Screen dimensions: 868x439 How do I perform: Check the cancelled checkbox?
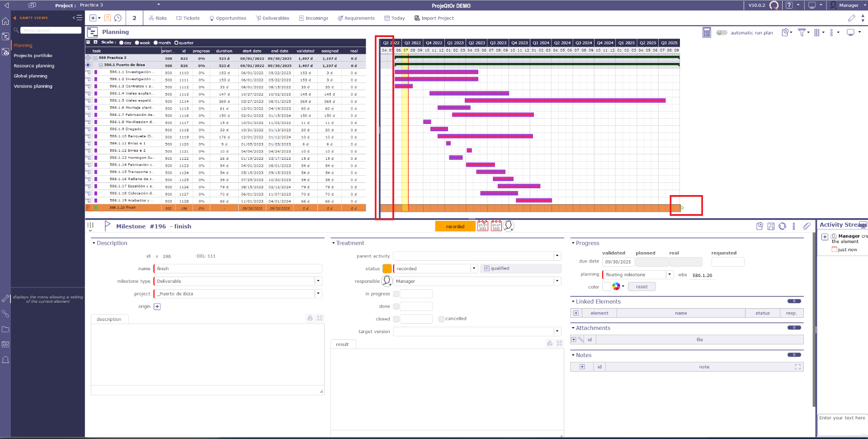tap(442, 319)
